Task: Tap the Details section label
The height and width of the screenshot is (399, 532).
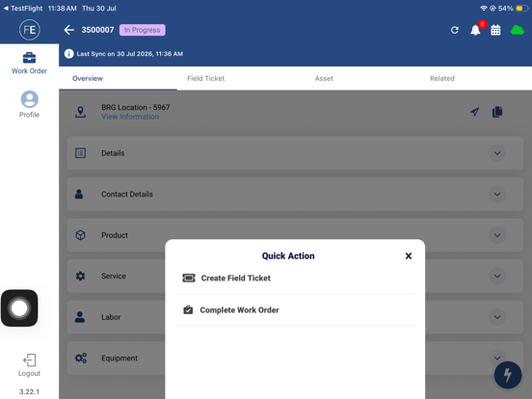Action: [113, 153]
